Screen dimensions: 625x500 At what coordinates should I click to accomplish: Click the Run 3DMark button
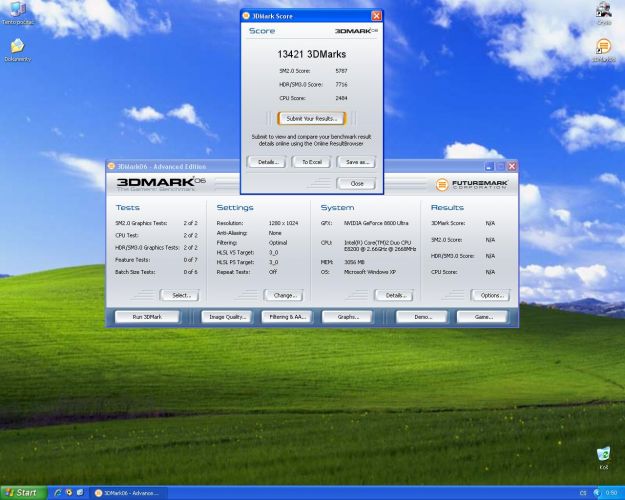tap(147, 317)
